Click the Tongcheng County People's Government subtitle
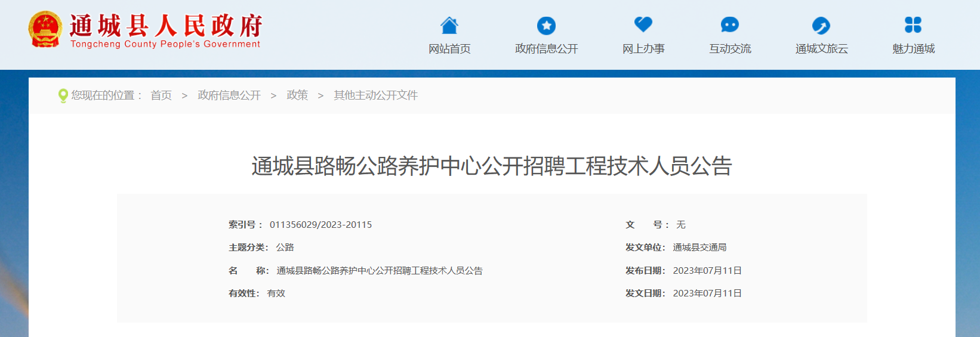980x337 pixels. click(165, 44)
